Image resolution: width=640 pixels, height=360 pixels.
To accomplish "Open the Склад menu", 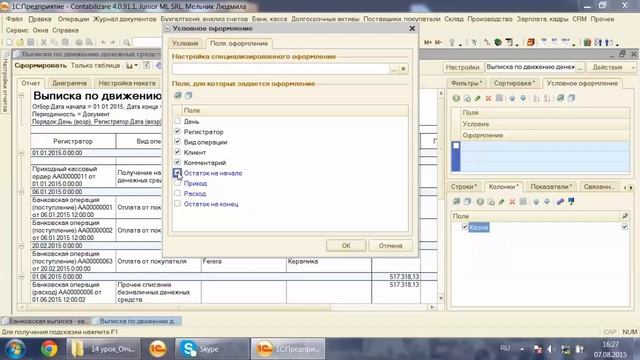I will 454,19.
